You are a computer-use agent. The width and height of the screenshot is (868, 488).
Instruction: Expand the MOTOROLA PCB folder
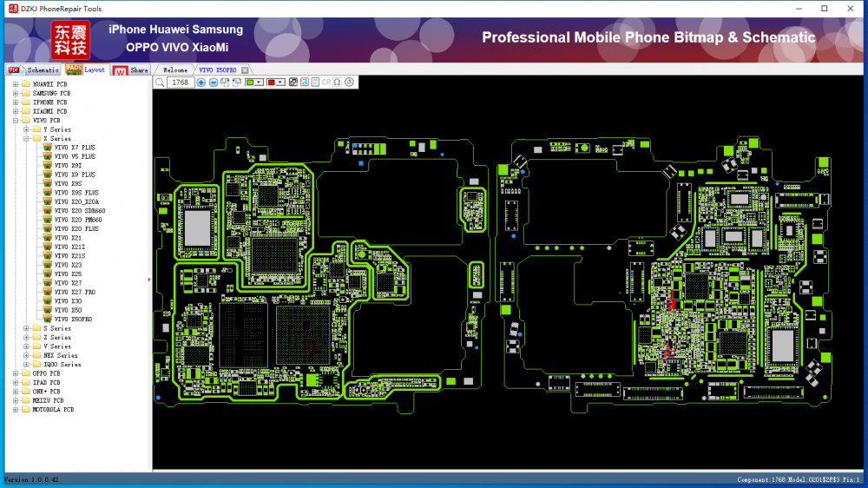pyautogui.click(x=16, y=410)
